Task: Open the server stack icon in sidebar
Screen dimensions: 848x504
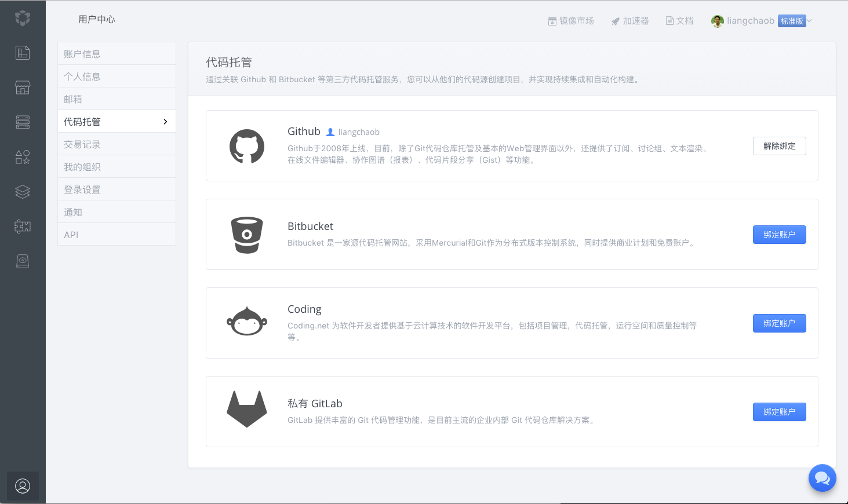Action: pyautogui.click(x=23, y=122)
